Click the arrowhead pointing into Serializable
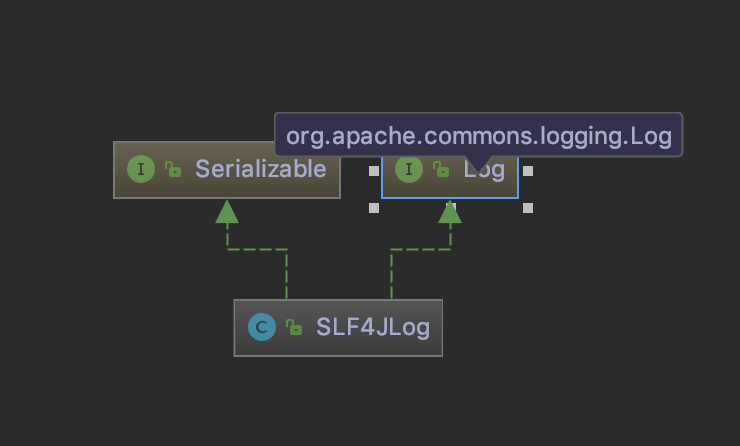 pos(227,211)
